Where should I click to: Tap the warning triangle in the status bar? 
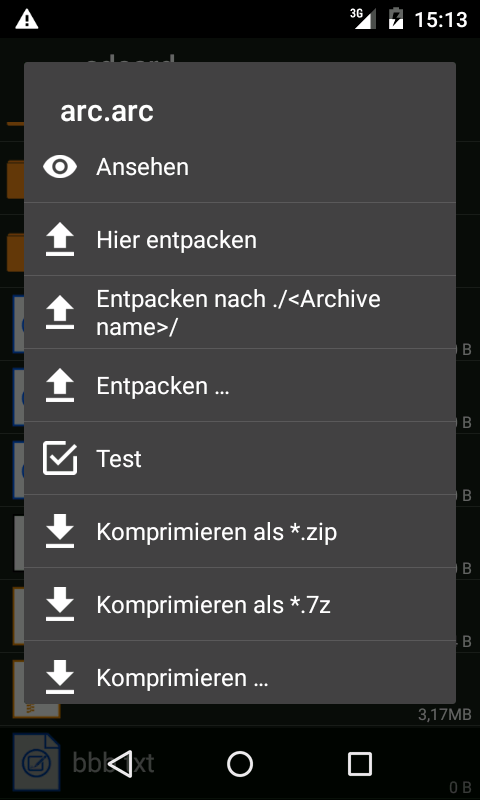click(27, 19)
